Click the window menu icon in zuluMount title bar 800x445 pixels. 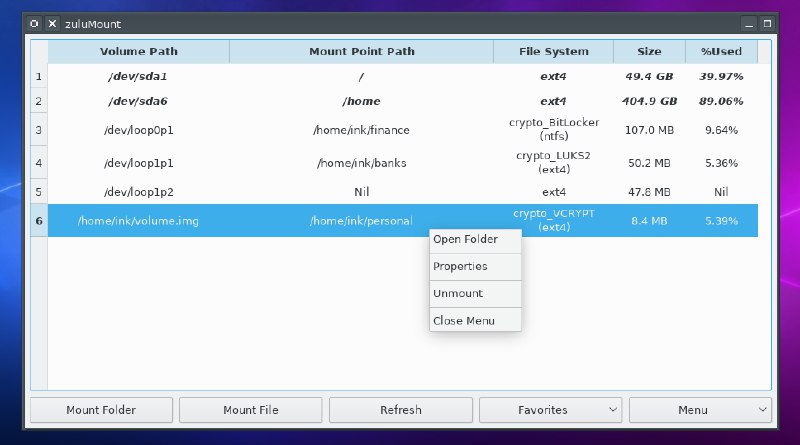coord(34,23)
